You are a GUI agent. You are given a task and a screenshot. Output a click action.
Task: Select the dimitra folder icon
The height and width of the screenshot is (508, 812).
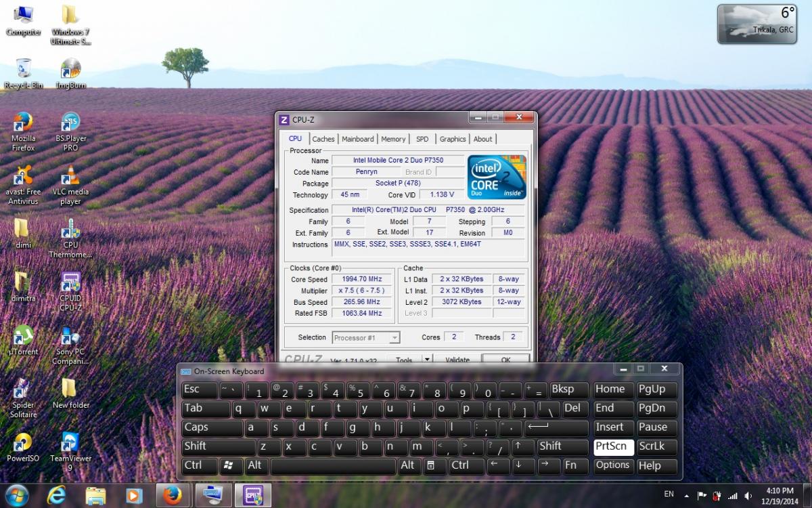(24, 287)
